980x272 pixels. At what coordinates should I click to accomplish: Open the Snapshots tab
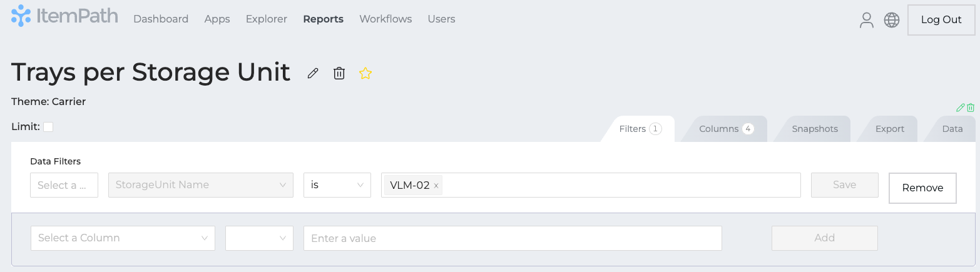[x=815, y=129]
